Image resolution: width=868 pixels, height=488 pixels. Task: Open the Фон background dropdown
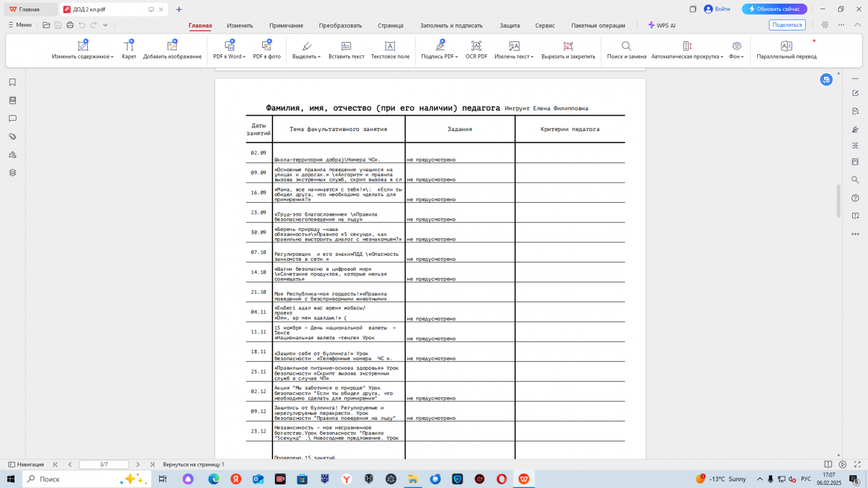[x=742, y=57]
